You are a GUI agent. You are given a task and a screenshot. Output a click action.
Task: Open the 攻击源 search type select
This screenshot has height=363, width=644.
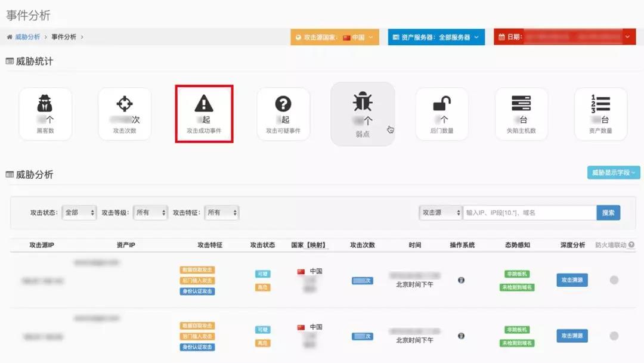tap(441, 213)
